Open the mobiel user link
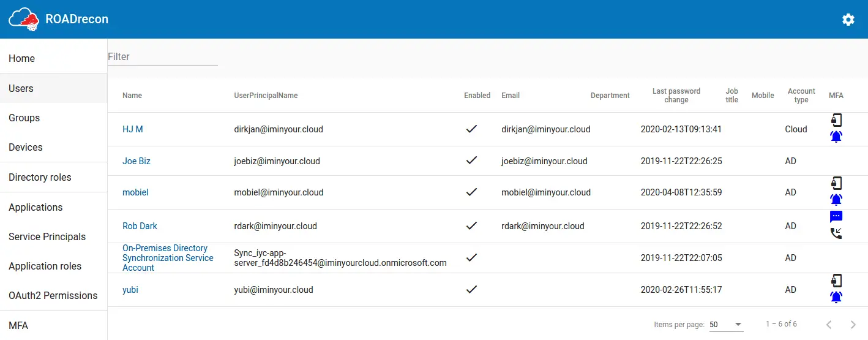Image resolution: width=868 pixels, height=340 pixels. click(x=135, y=192)
